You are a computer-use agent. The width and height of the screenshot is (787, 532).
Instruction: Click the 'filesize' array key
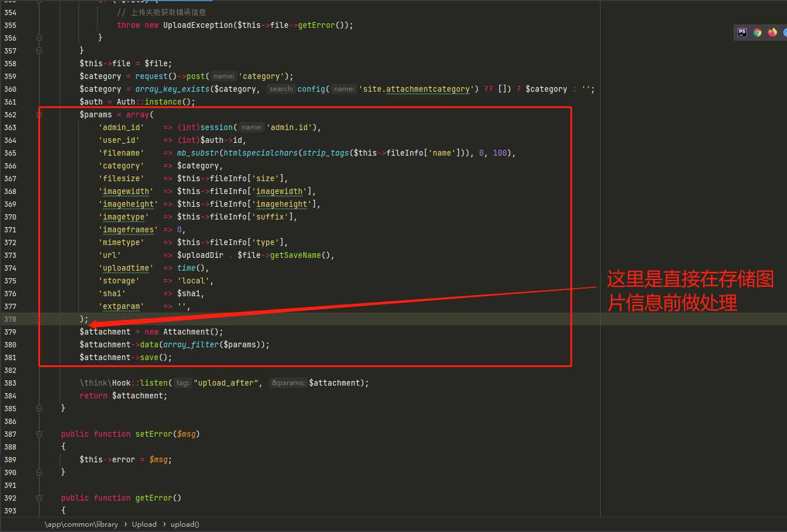point(121,178)
